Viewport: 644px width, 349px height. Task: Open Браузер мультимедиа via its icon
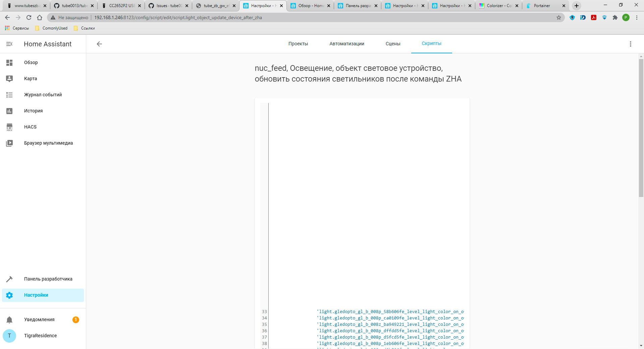pyautogui.click(x=9, y=143)
